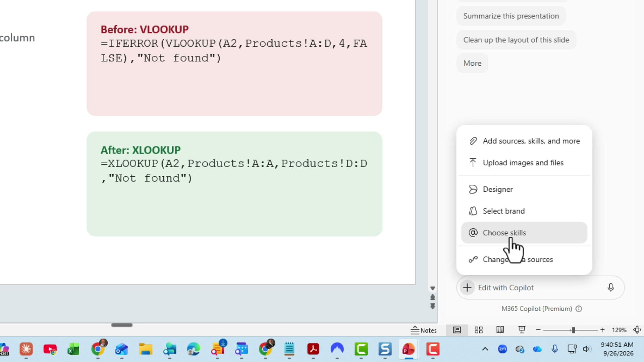This screenshot has height=362, width=644.
Task: Switch to Slide Sorter view
Action: coord(479,330)
